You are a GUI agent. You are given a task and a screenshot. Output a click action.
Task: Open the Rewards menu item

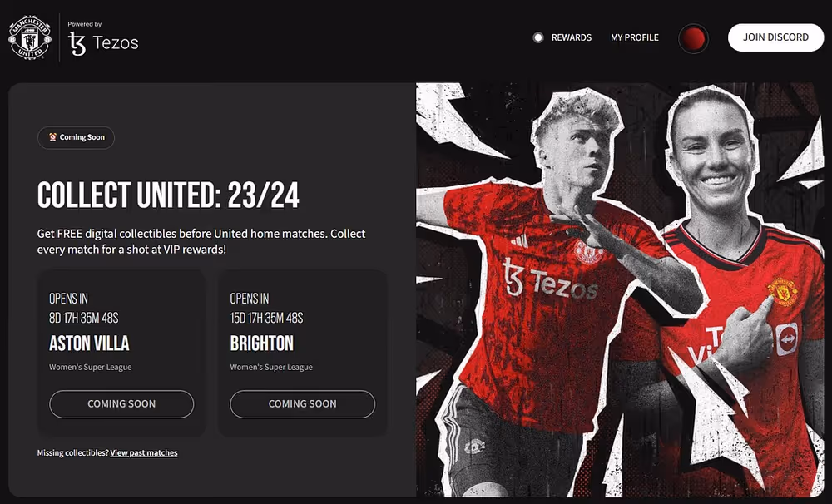(x=572, y=37)
